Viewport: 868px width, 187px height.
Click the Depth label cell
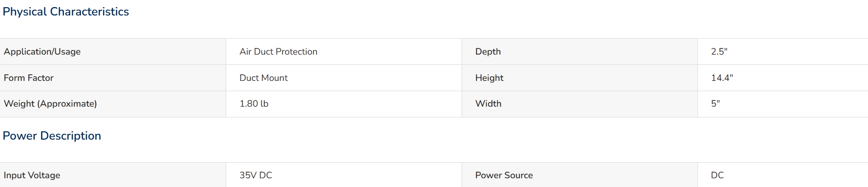[x=580, y=52]
